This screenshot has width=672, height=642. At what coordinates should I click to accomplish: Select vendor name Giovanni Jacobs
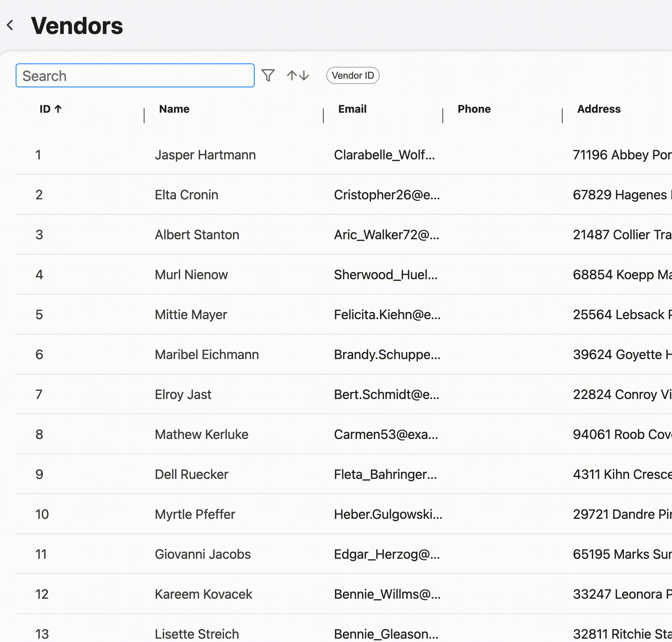(203, 554)
